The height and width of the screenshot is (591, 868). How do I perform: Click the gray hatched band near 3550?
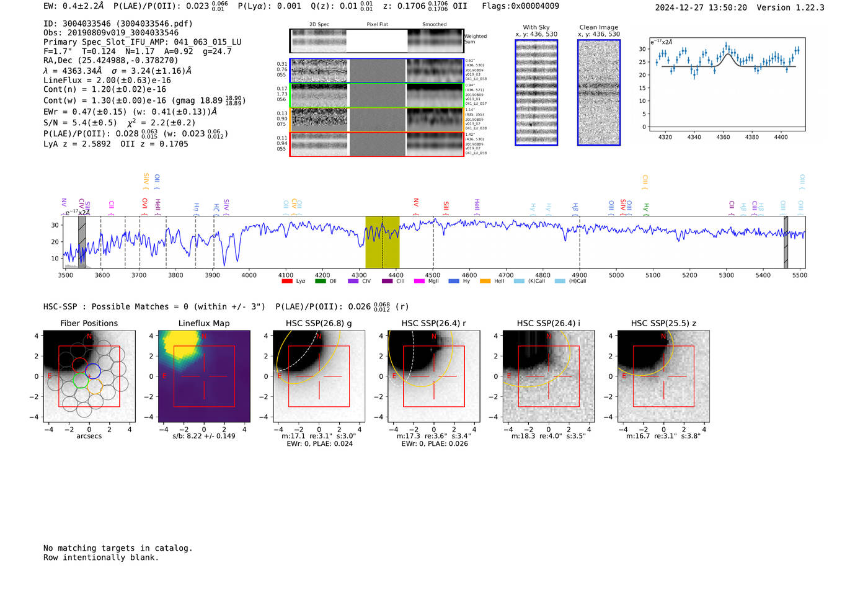click(82, 242)
